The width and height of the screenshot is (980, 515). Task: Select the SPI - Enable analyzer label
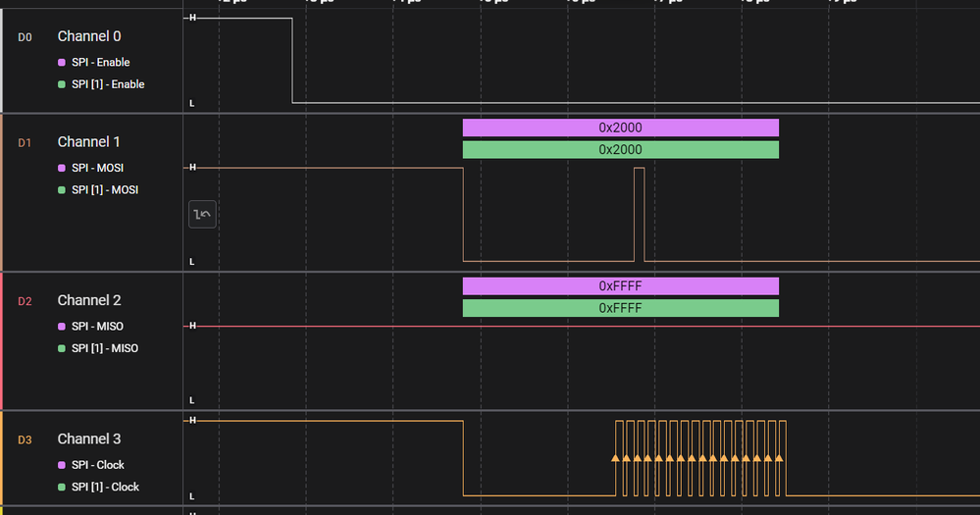[101, 63]
